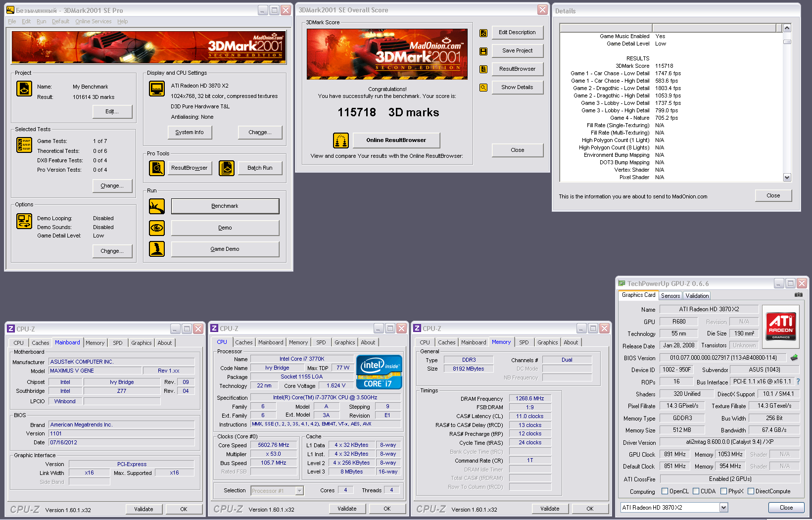Click the Edit... button in Project section
Screen dimensions: 812x520
(x=112, y=112)
